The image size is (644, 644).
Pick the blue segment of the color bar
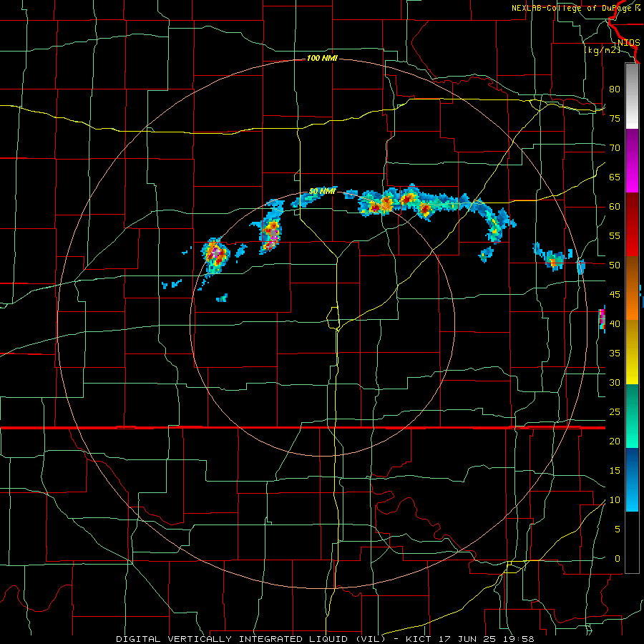[632, 479]
